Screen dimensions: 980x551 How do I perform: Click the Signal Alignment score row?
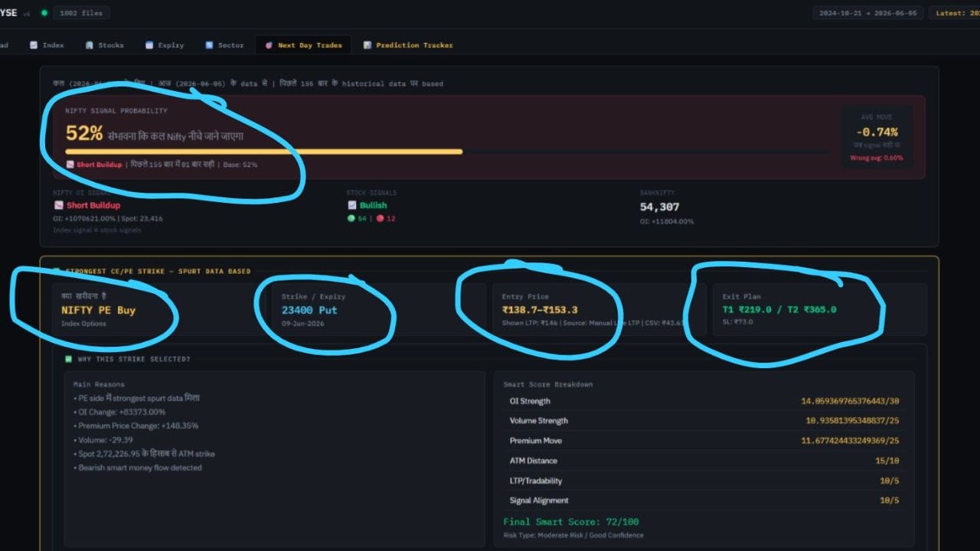[704, 500]
